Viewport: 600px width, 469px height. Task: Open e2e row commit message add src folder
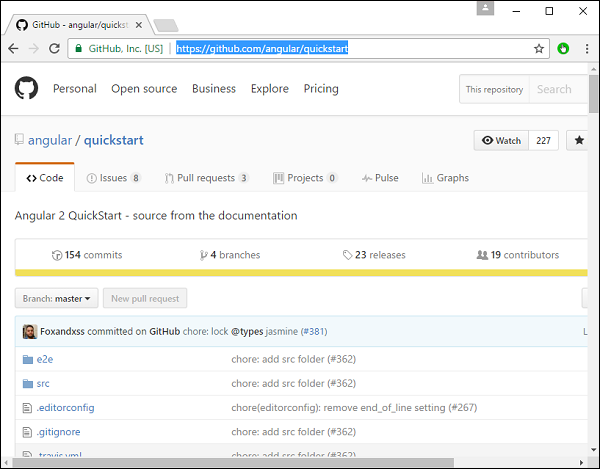[x=293, y=360]
